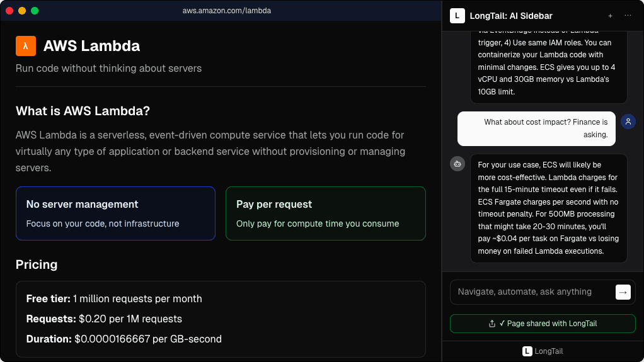Screen dimensions: 644x362
Task: Click 'Focus on your code, not infrastructure' text
Action: 103,223
